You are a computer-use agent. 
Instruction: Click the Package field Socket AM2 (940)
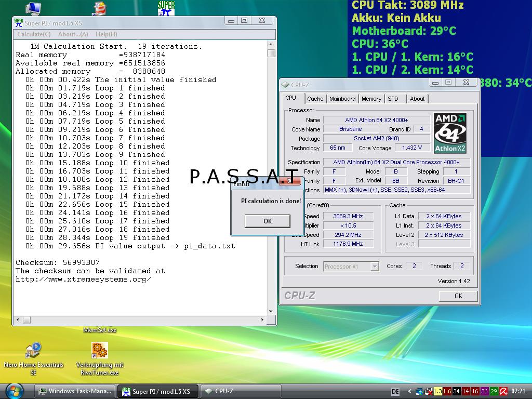pyautogui.click(x=376, y=138)
